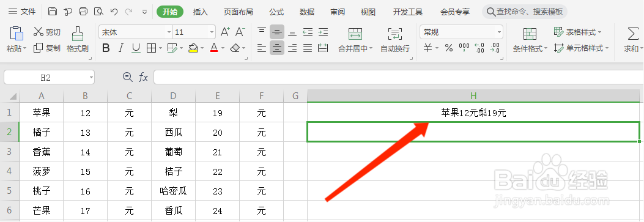Click the Redo arrow
Image resolution: width=644 pixels, height=222 pixels.
(x=129, y=12)
